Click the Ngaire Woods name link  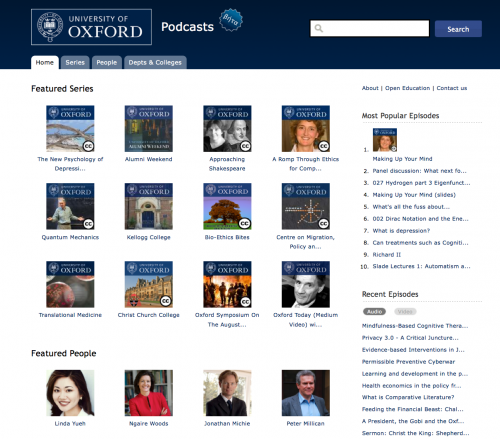click(149, 424)
